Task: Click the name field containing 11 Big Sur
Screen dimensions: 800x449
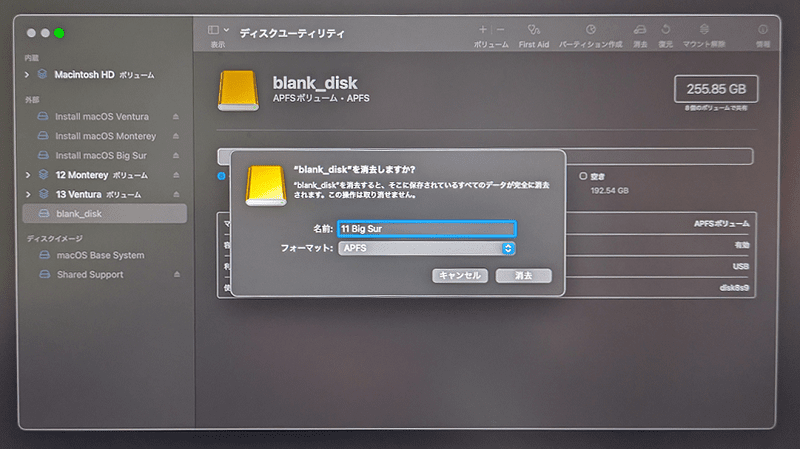Action: [427, 229]
